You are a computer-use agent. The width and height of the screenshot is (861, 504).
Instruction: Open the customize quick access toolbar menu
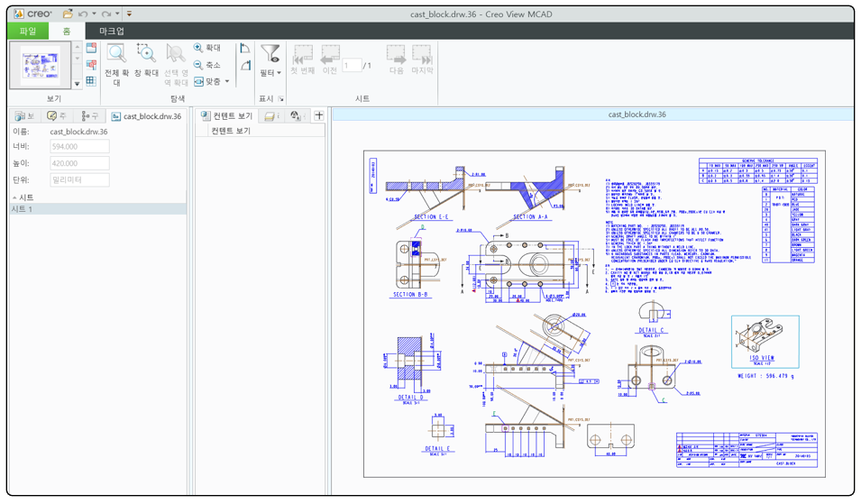coord(129,14)
